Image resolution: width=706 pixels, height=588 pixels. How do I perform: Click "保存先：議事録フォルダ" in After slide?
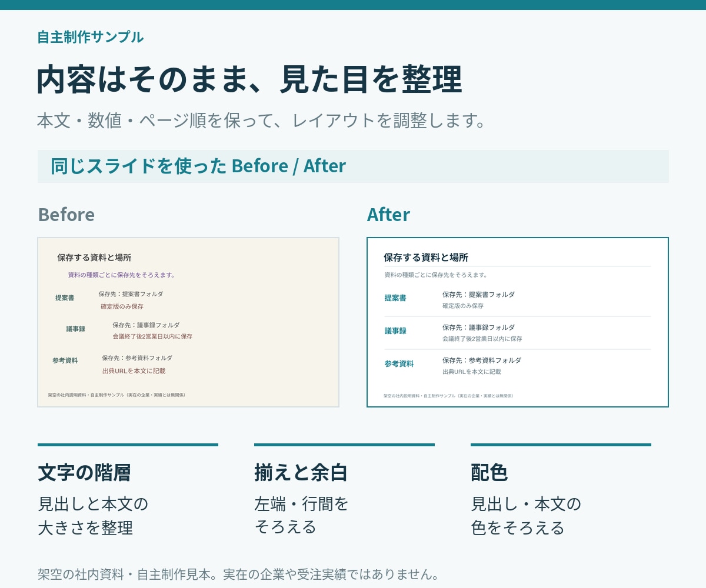click(478, 328)
